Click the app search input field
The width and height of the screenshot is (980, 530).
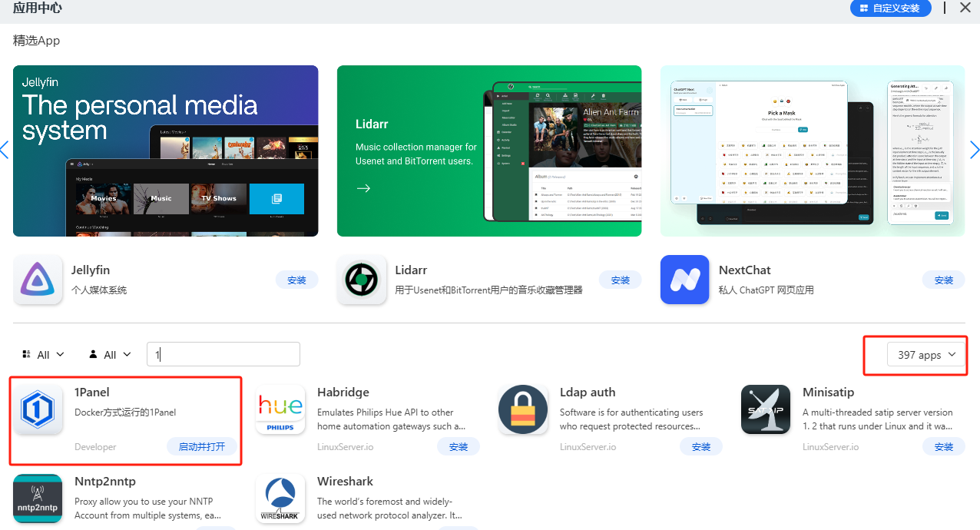pyautogui.click(x=223, y=354)
